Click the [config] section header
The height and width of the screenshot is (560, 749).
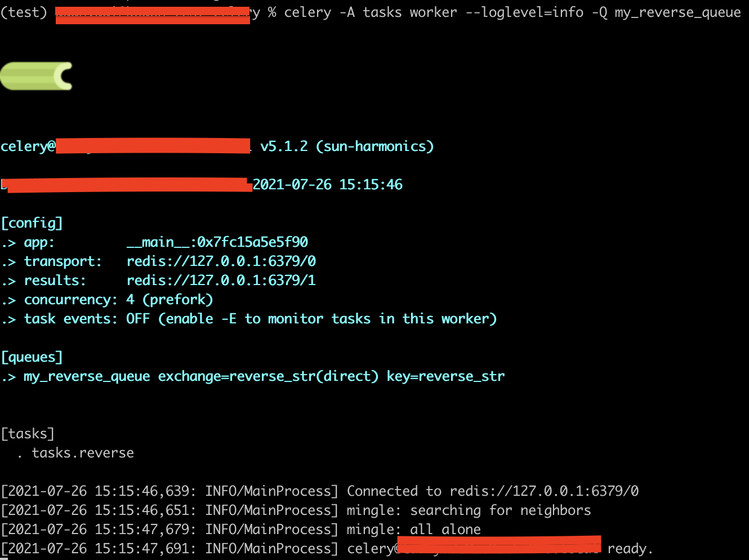[x=32, y=223]
